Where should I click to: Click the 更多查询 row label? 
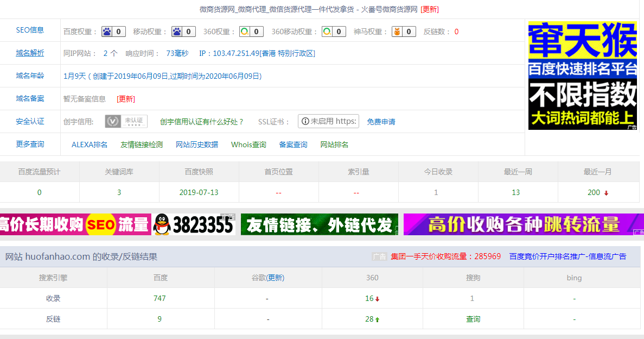30,144
